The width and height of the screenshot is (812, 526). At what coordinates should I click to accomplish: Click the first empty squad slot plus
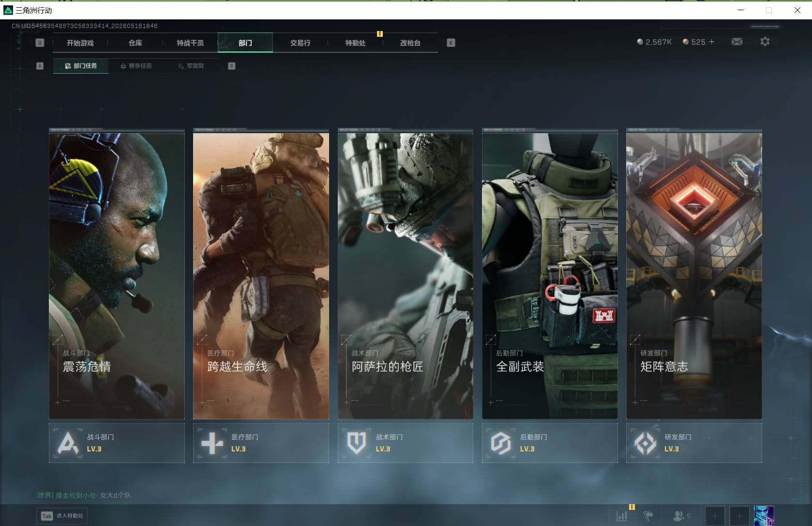(715, 516)
